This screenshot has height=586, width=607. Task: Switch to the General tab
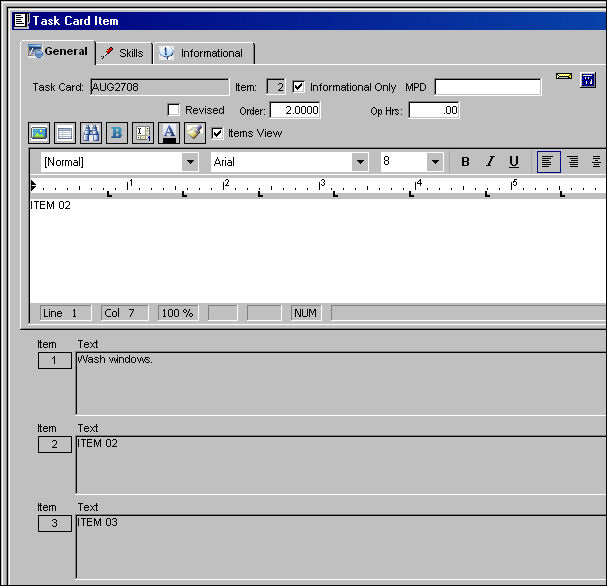[x=58, y=51]
